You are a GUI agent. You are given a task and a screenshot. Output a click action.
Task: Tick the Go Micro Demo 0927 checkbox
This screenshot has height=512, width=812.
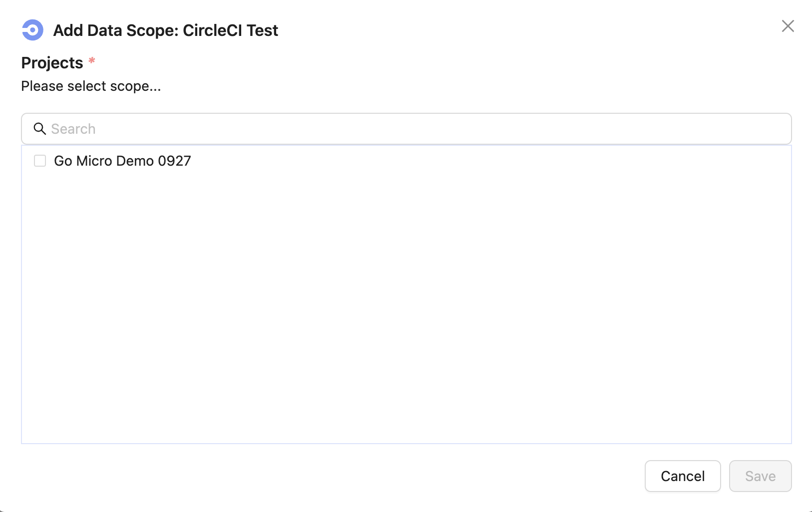tap(40, 161)
